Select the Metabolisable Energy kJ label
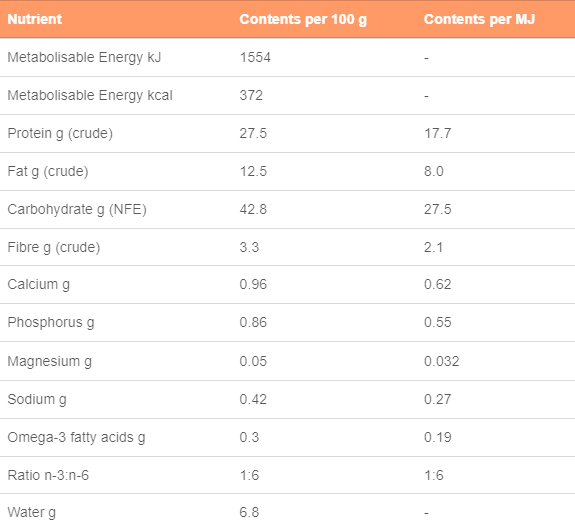Image resolution: width=575 pixels, height=526 pixels. pyautogui.click(x=84, y=58)
